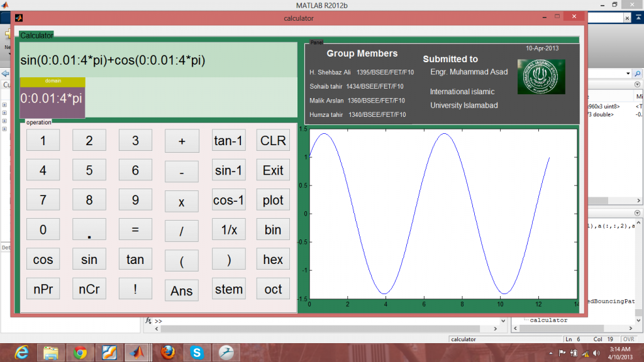The width and height of the screenshot is (644, 362).
Task: Click the stem plot button
Action: (x=229, y=288)
